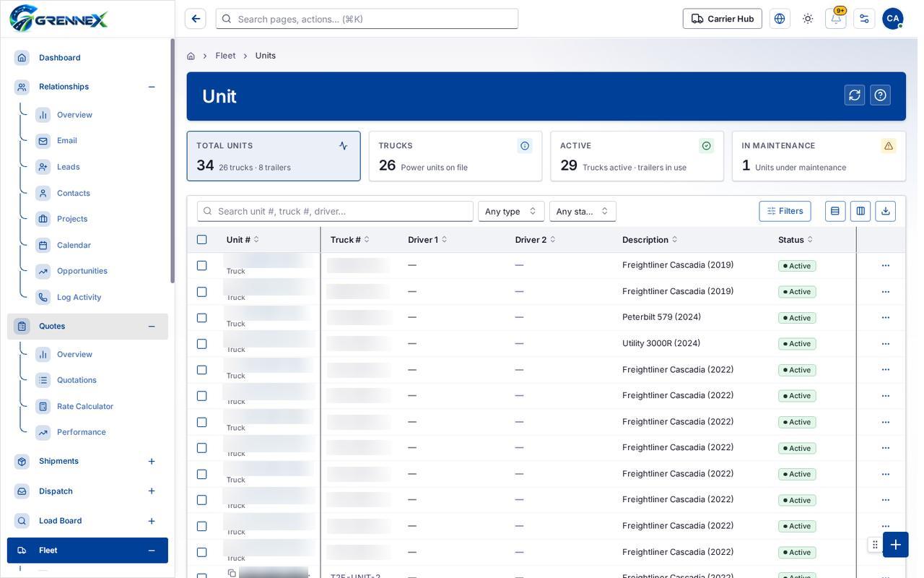Check the Utility 3000R (2024) row checkbox

(202, 344)
